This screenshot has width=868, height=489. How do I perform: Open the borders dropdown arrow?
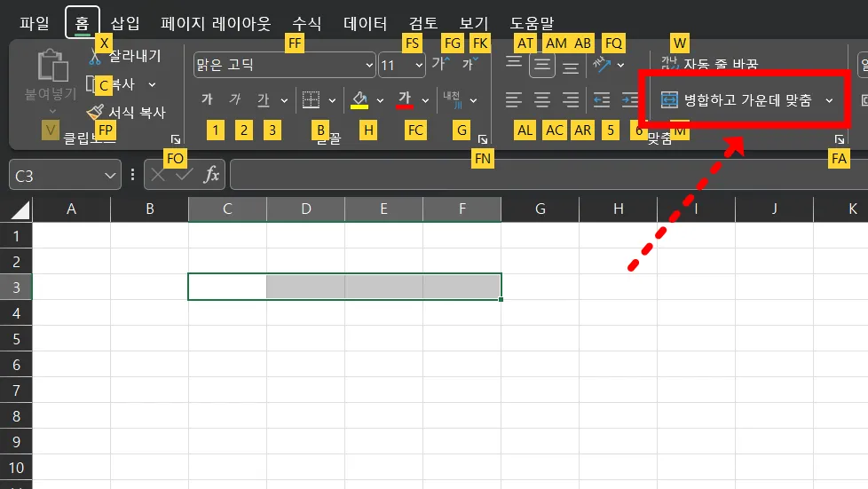click(332, 100)
